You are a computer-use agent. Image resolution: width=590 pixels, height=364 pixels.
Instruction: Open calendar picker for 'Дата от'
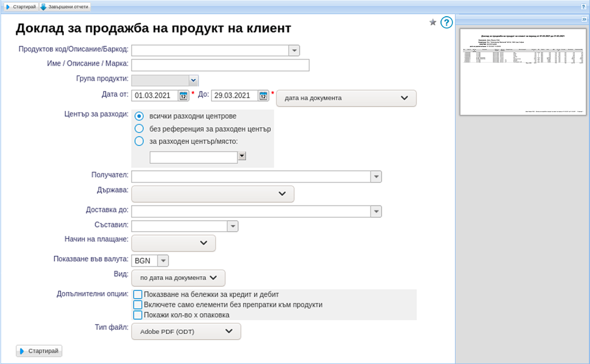[x=184, y=96]
